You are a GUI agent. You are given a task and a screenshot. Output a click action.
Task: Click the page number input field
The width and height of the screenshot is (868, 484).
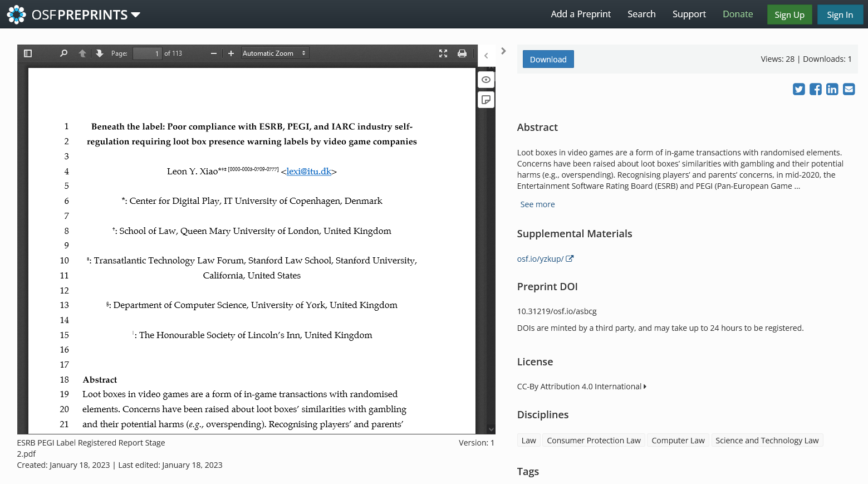(148, 53)
